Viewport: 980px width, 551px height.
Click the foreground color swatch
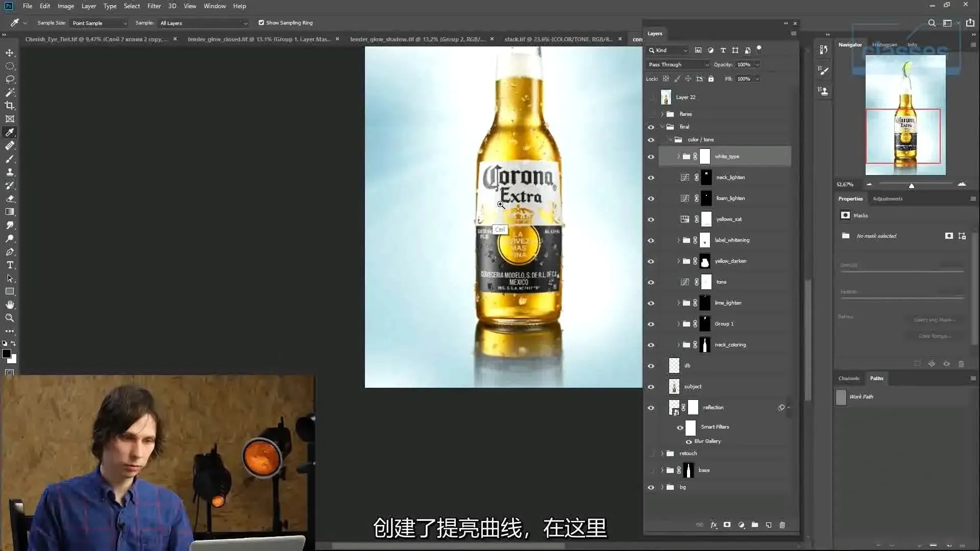click(x=7, y=354)
